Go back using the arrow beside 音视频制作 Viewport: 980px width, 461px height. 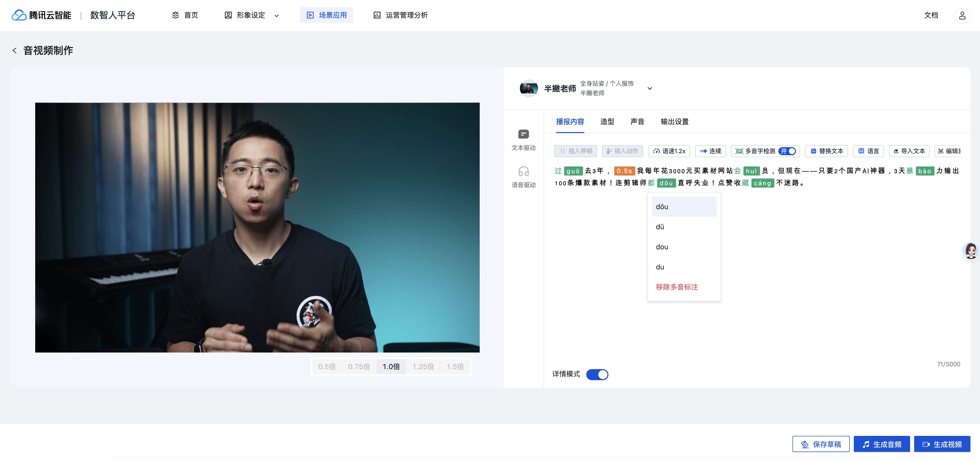click(15, 50)
